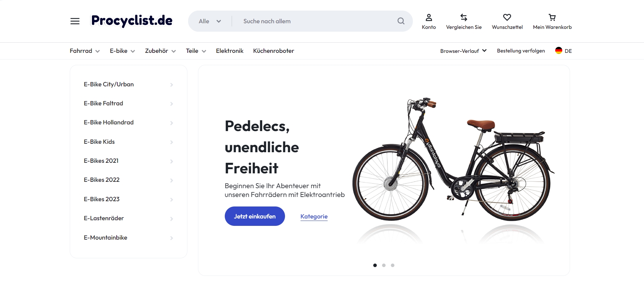The width and height of the screenshot is (644, 284).
Task: Expand the E-Bike City/Urban sidebar arrow
Action: 172,85
